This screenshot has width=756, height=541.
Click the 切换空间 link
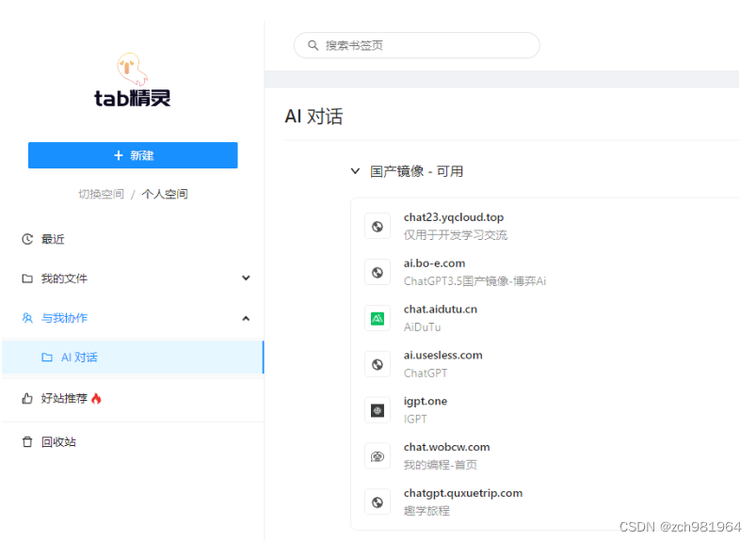(102, 194)
